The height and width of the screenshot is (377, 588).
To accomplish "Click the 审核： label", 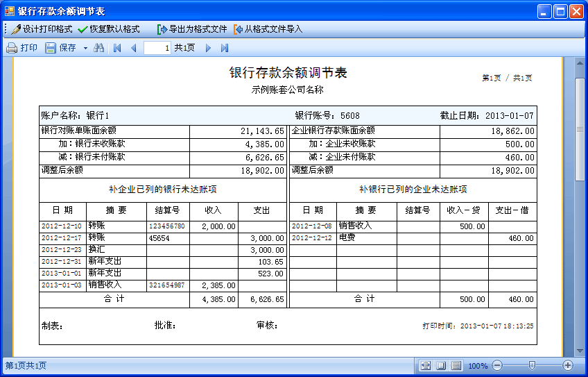I will [267, 326].
